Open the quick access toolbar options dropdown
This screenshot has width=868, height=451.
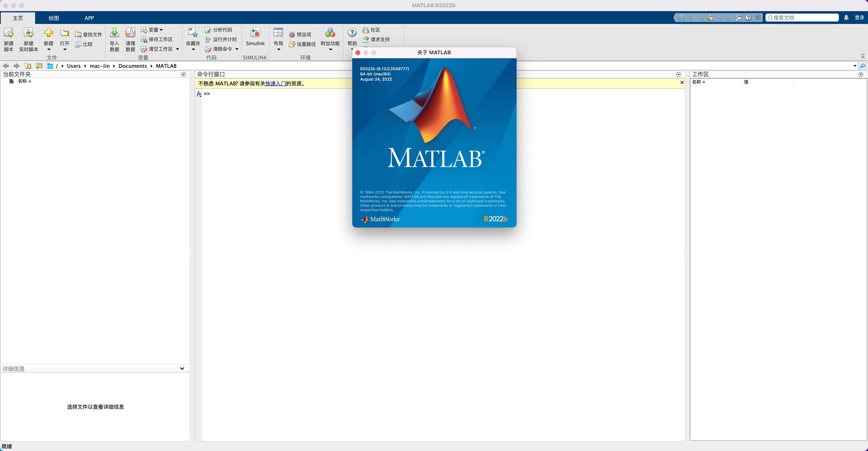click(x=758, y=18)
